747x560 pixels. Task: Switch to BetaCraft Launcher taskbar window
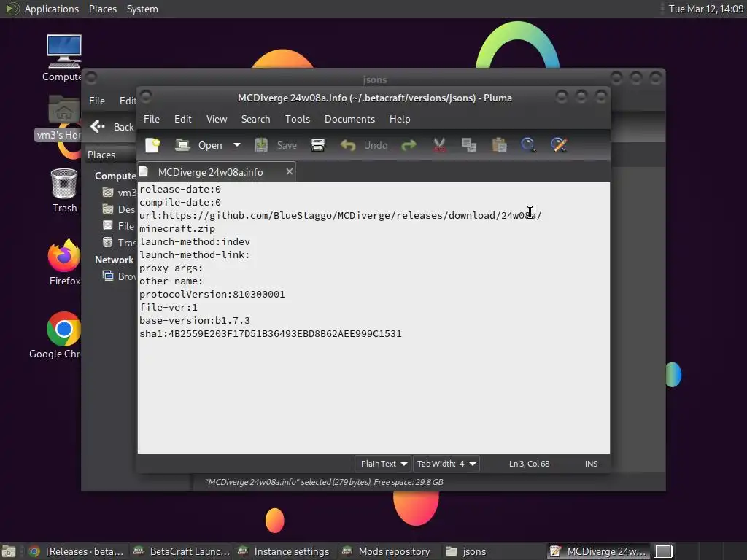[x=181, y=551]
